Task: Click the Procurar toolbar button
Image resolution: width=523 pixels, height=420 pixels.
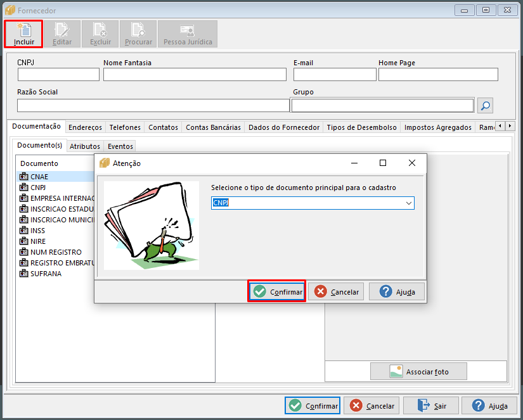Action: 138,34
